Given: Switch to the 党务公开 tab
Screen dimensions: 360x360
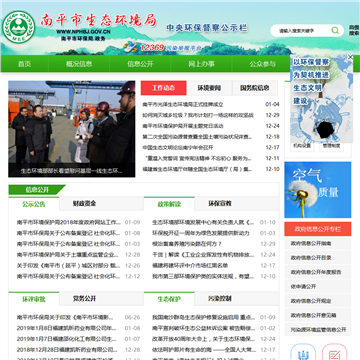Looking at the screenshot, I should 84,299.
